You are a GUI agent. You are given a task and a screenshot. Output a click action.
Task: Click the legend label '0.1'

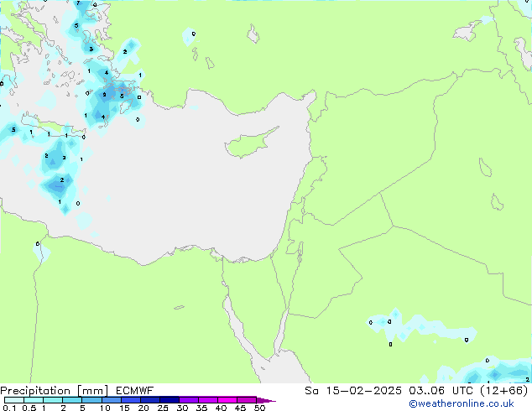tap(9, 408)
